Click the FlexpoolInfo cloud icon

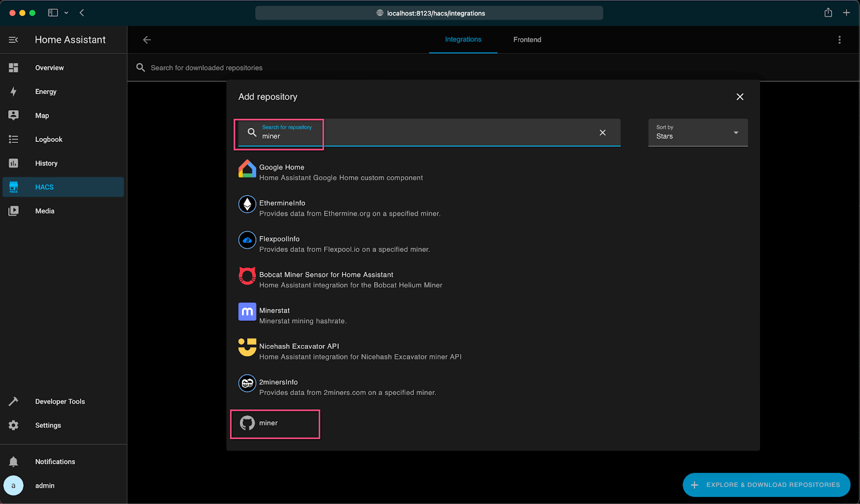click(247, 240)
